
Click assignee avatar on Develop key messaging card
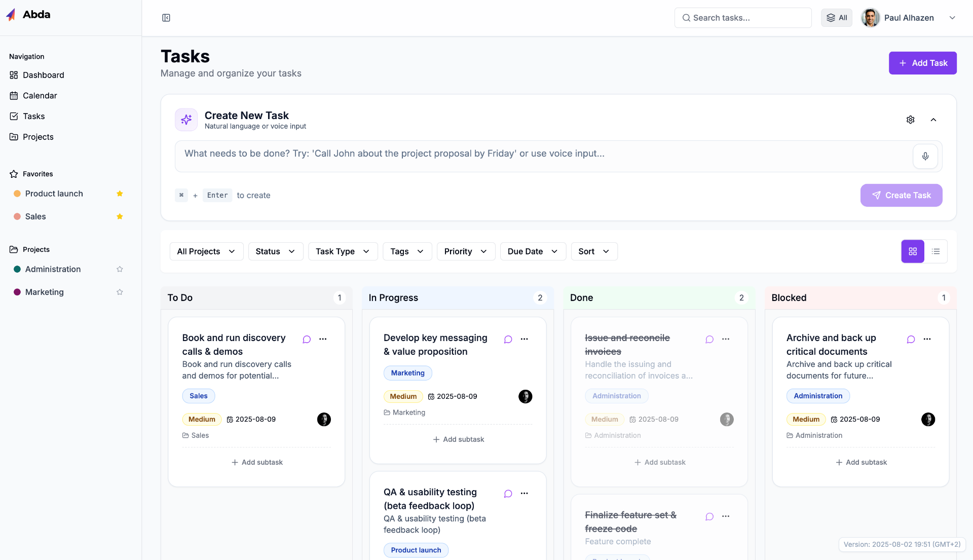pyautogui.click(x=525, y=396)
